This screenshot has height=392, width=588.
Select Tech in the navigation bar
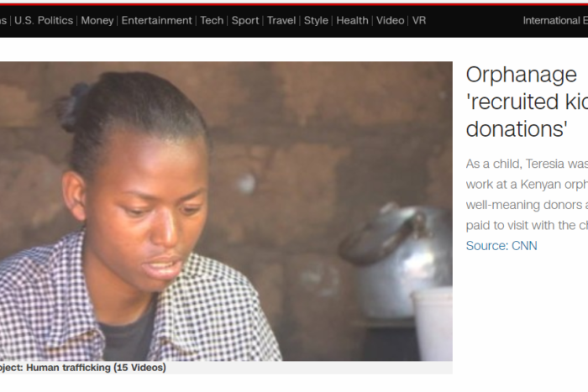pyautogui.click(x=212, y=20)
